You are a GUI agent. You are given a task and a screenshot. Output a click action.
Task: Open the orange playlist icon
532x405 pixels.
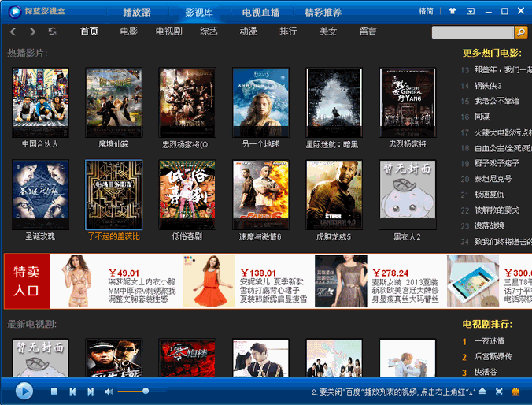coord(515,392)
